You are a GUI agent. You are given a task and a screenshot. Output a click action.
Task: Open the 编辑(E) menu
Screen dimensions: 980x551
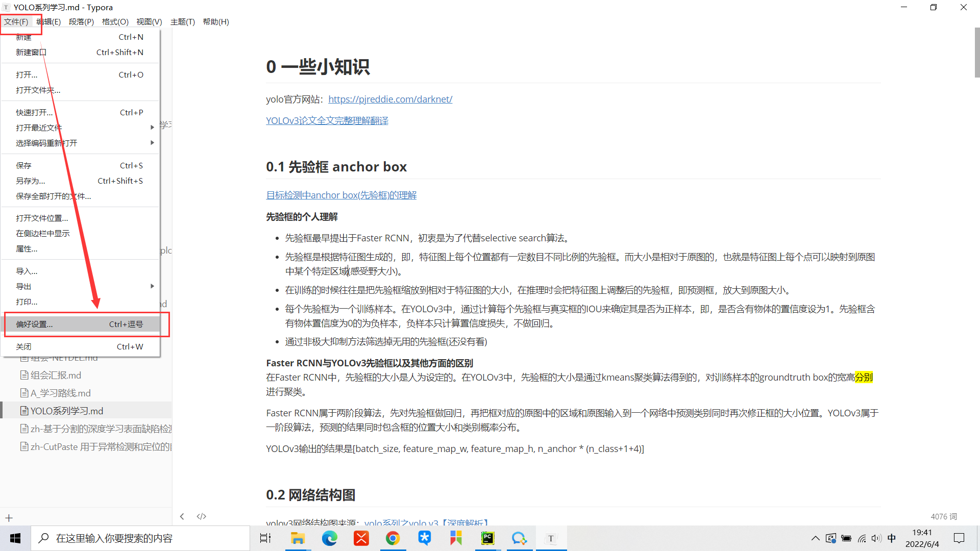coord(48,22)
